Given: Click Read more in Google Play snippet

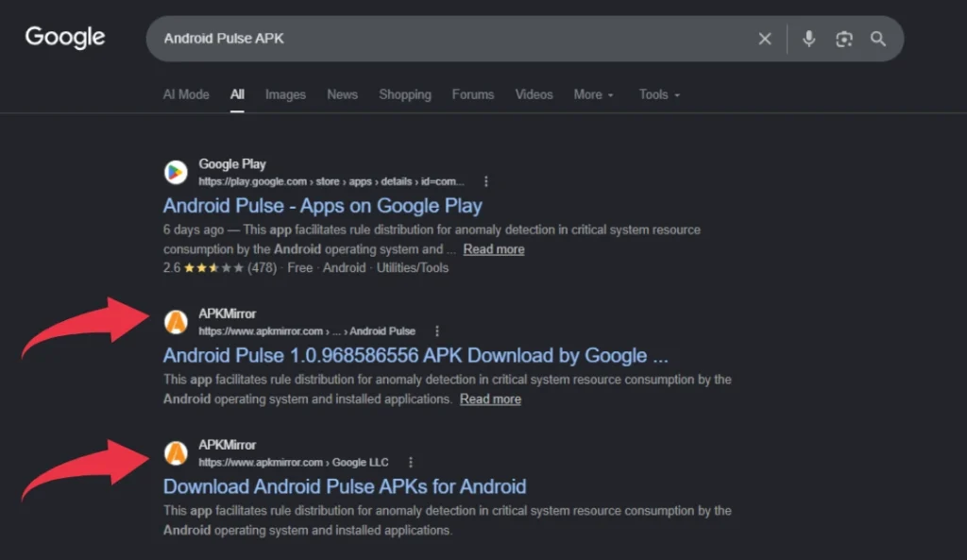Looking at the screenshot, I should 494,249.
